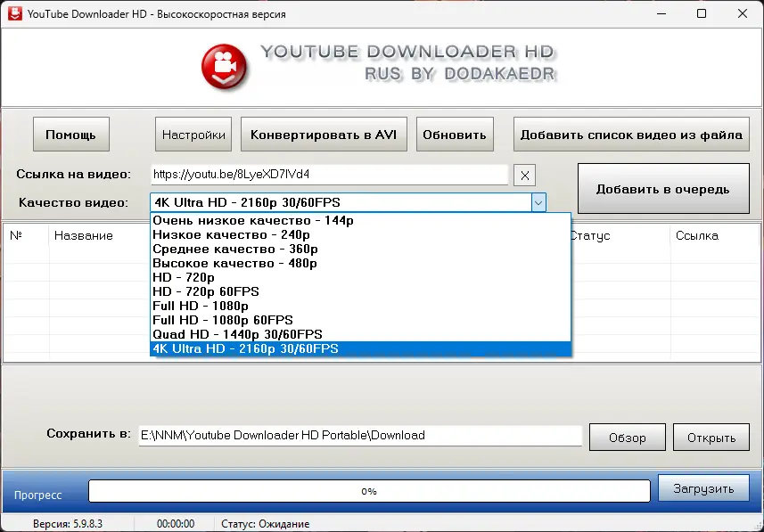Click the 0% progress bar
This screenshot has width=764, height=532.
tap(368, 490)
